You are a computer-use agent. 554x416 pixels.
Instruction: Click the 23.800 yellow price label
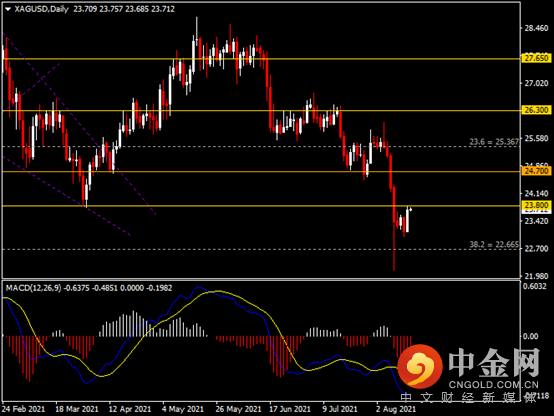pos(536,205)
